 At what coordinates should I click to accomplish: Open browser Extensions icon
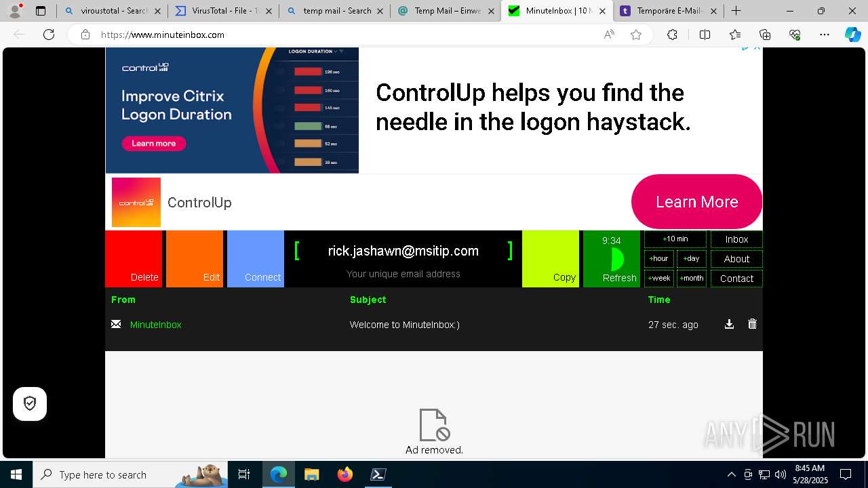point(672,35)
